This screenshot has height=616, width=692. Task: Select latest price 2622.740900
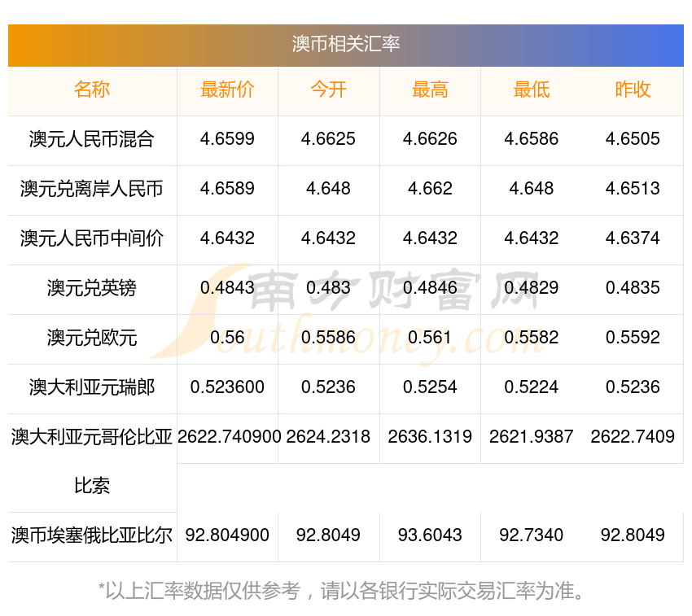[x=230, y=437]
